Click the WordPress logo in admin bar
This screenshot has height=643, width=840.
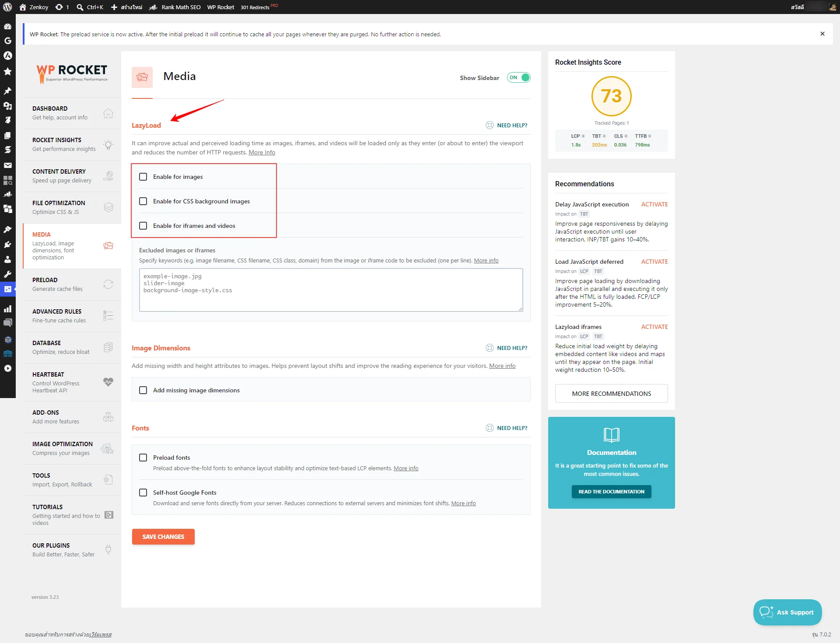coord(7,7)
